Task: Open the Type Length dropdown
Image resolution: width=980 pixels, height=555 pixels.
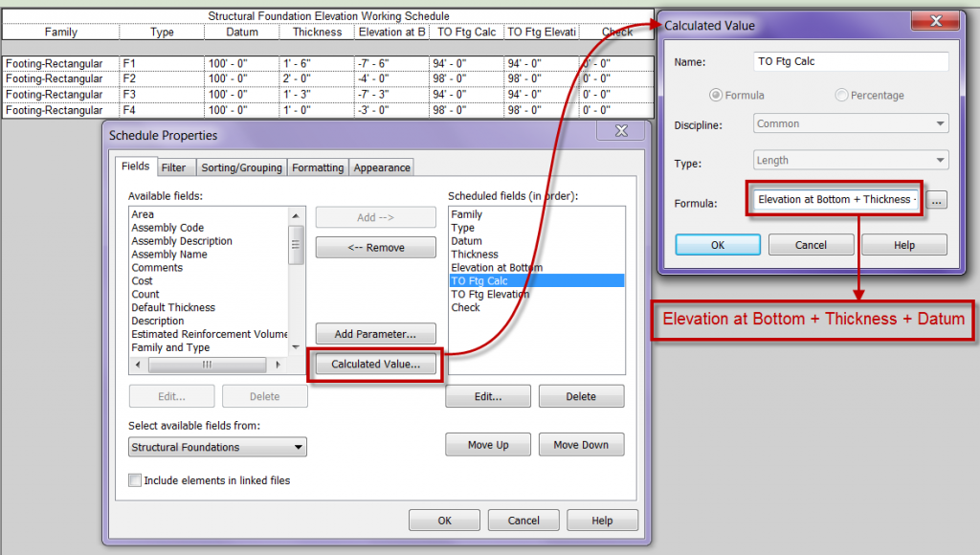Action: coord(851,160)
